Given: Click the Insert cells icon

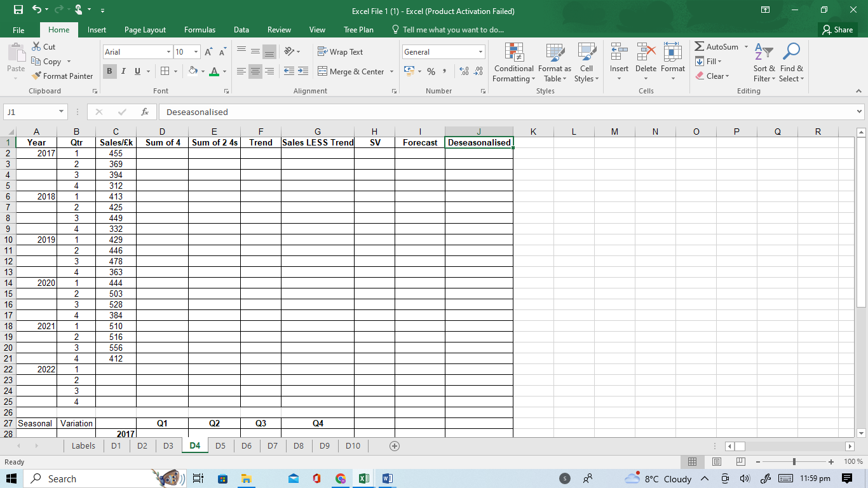Looking at the screenshot, I should click(619, 52).
